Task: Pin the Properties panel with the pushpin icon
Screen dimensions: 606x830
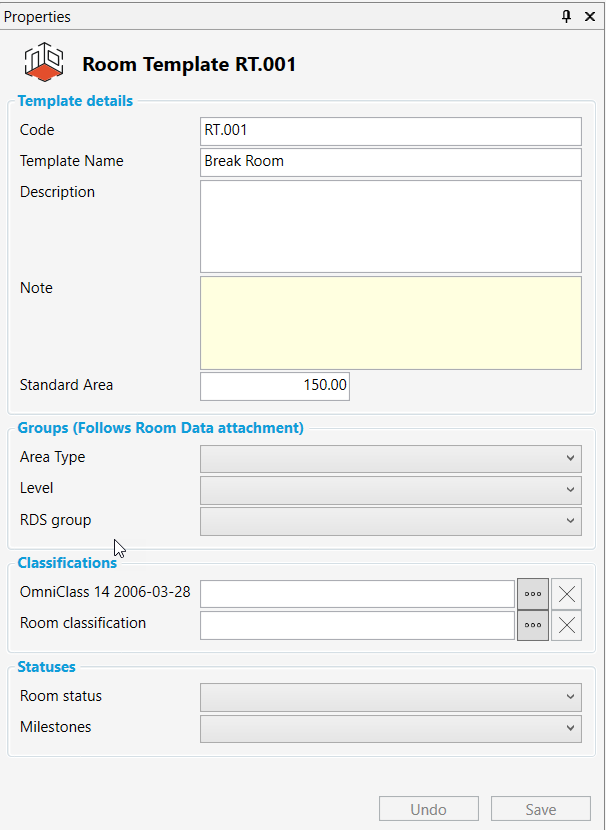Action: [x=567, y=16]
